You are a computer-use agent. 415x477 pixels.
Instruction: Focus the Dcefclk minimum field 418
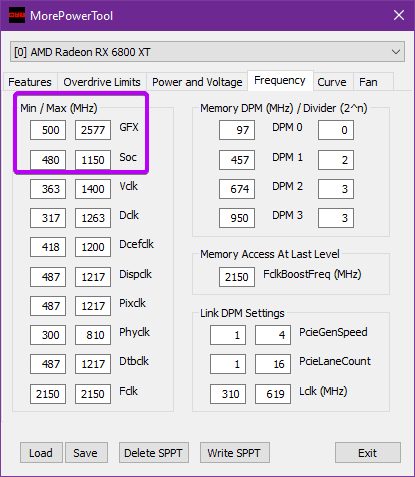coord(48,247)
